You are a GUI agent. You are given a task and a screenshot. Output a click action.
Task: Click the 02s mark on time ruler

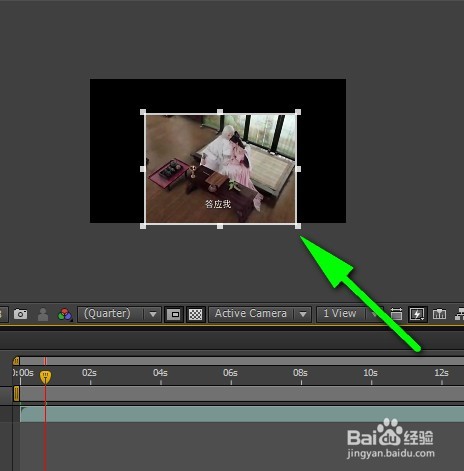[x=89, y=373]
